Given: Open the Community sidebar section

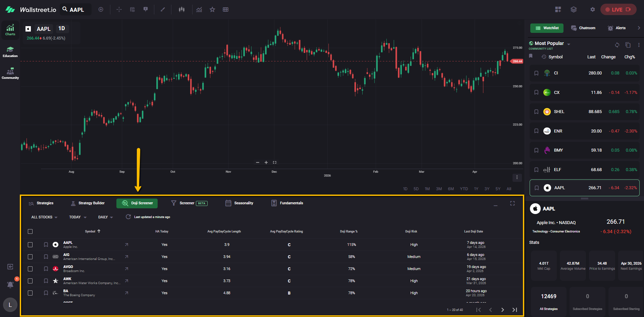Looking at the screenshot, I should pyautogui.click(x=10, y=73).
